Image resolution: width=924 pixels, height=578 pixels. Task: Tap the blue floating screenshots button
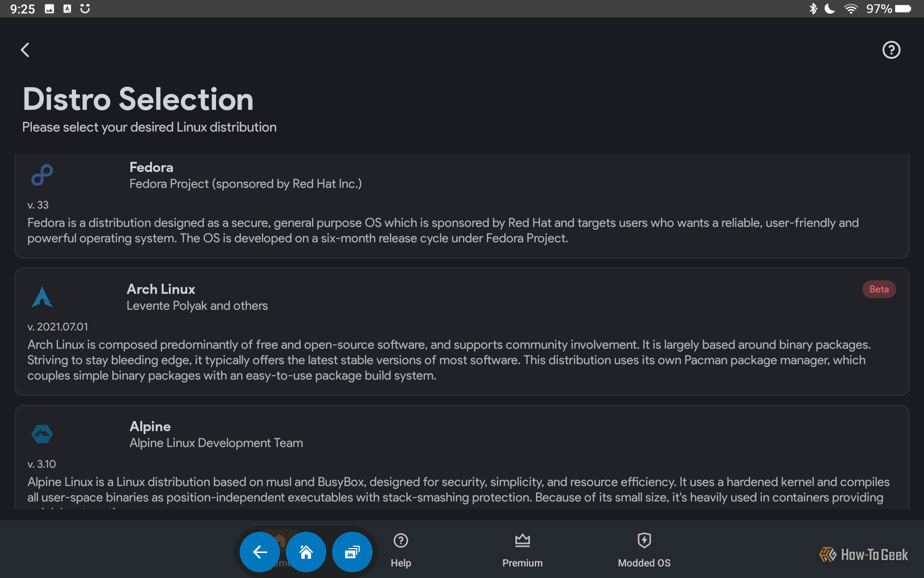coord(352,552)
